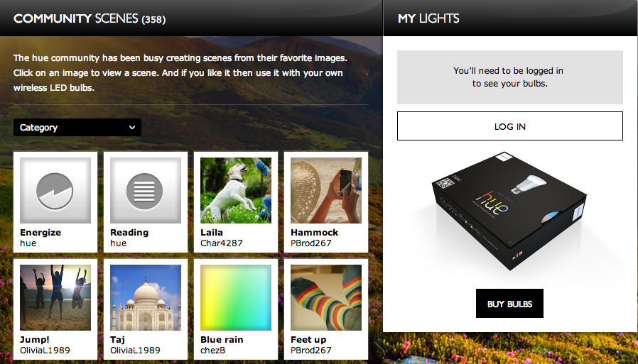Open the Jump! beach scene thumbnail

[55, 298]
